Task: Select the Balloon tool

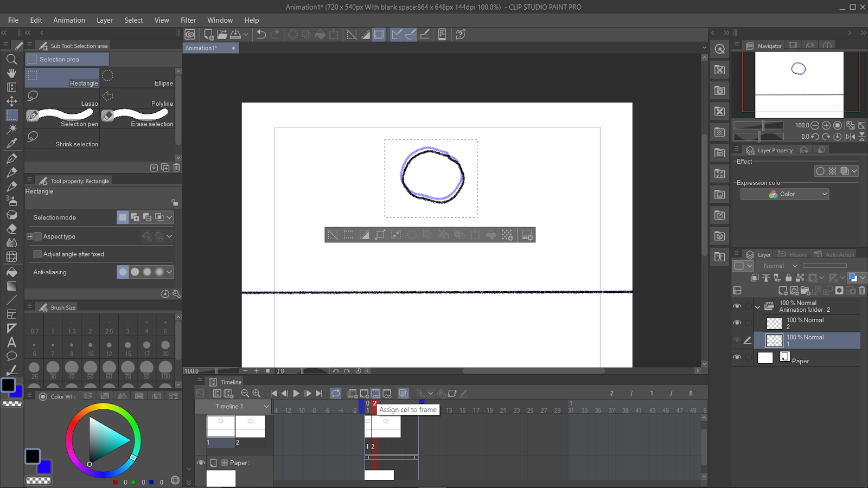Action: pos(11,356)
